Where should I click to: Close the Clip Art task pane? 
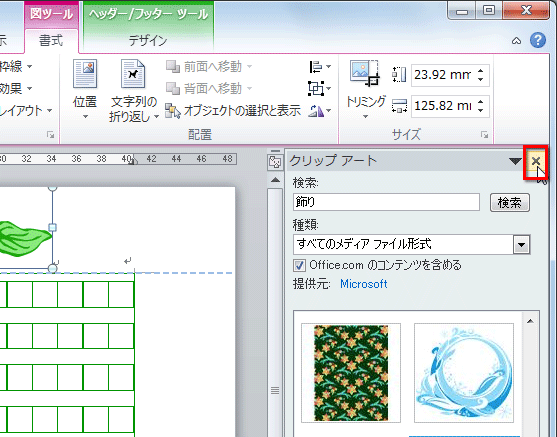pyautogui.click(x=536, y=161)
